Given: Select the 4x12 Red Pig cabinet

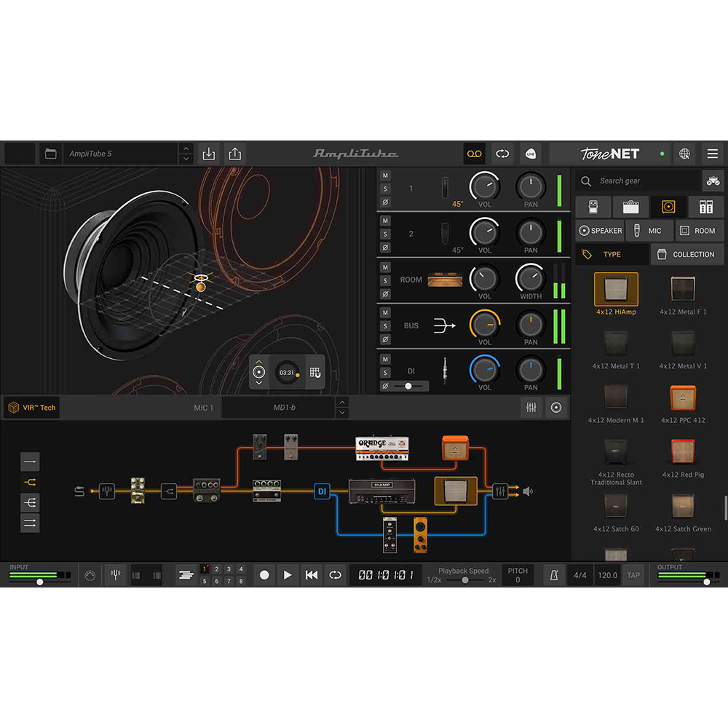Looking at the screenshot, I should coord(683,458).
